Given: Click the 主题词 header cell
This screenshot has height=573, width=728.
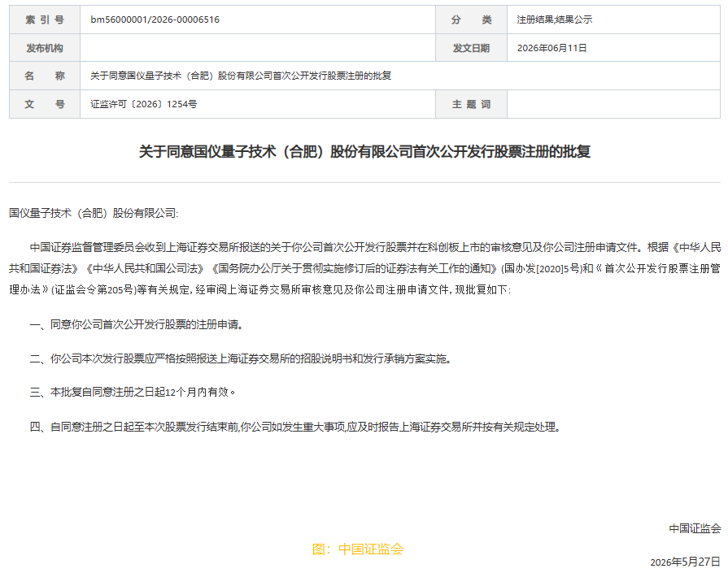Looking at the screenshot, I should tap(471, 104).
